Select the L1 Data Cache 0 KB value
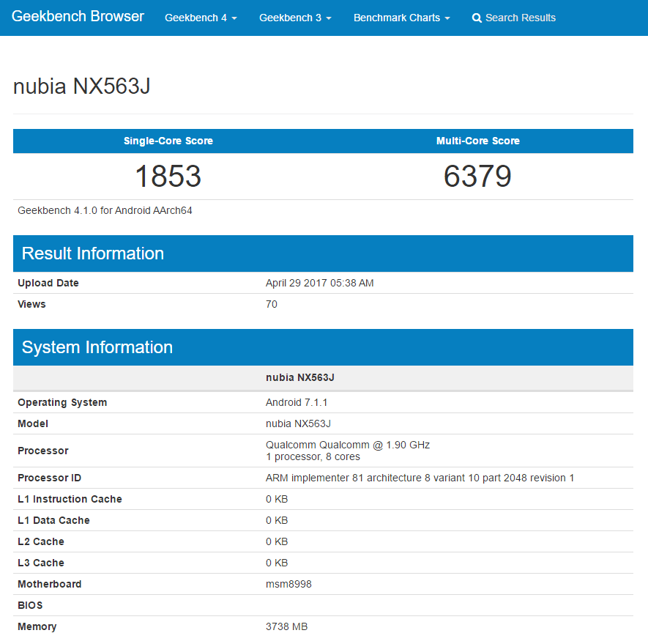Screen dimensions: 648x644 [277, 520]
